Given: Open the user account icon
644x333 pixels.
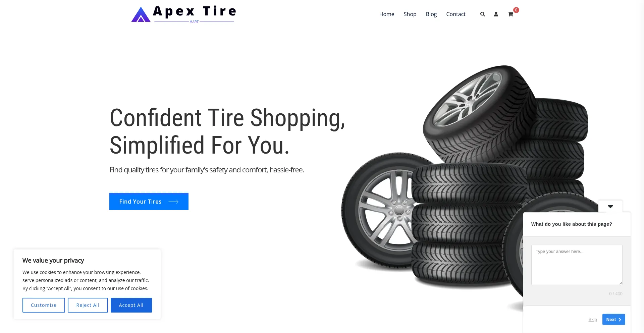Looking at the screenshot, I should pos(496,14).
